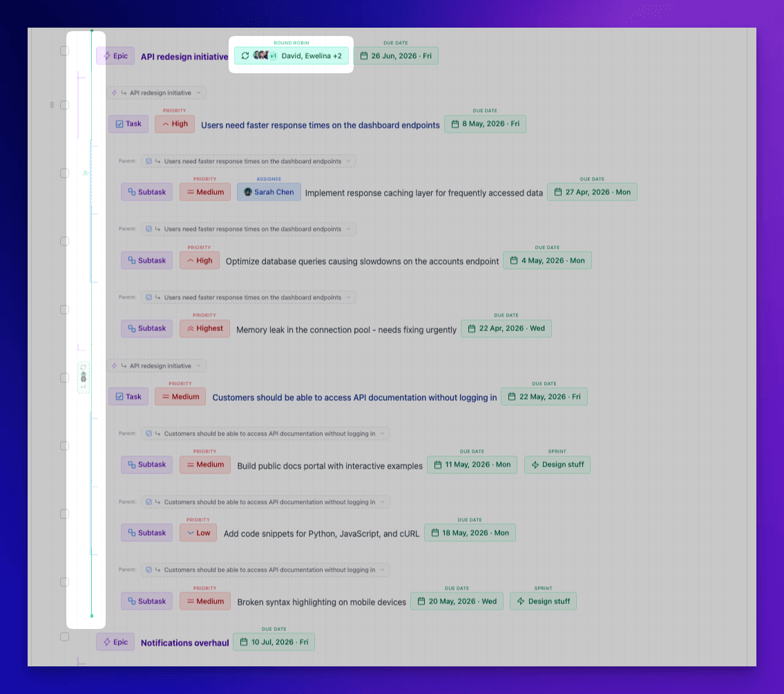Screen dimensions: 784x694
Task: Open the API redesign initiative epic title
Action: click(x=184, y=57)
